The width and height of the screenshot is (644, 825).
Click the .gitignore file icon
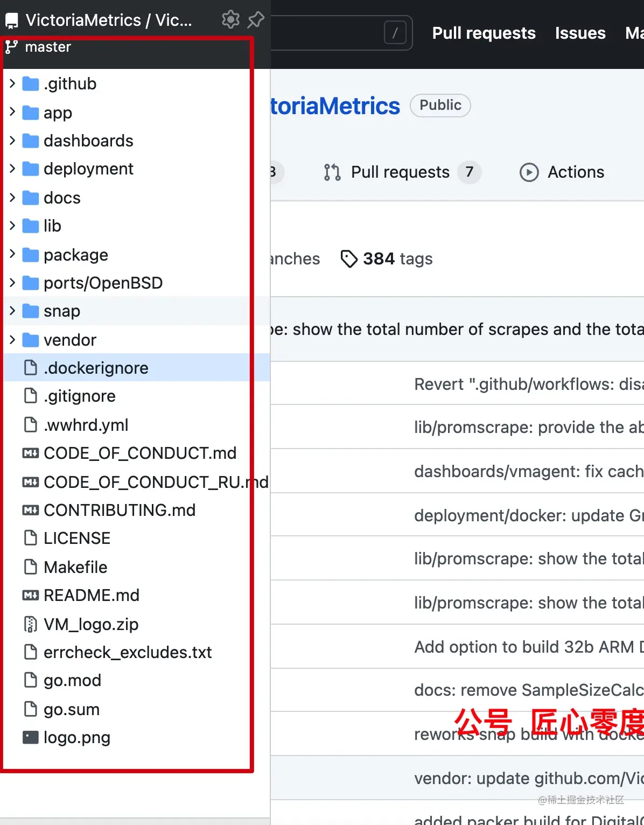(x=31, y=396)
